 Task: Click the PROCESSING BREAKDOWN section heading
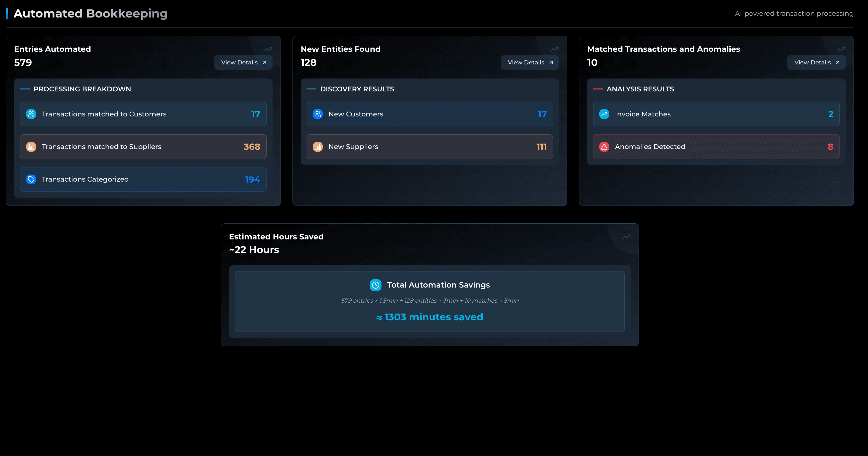tap(82, 89)
